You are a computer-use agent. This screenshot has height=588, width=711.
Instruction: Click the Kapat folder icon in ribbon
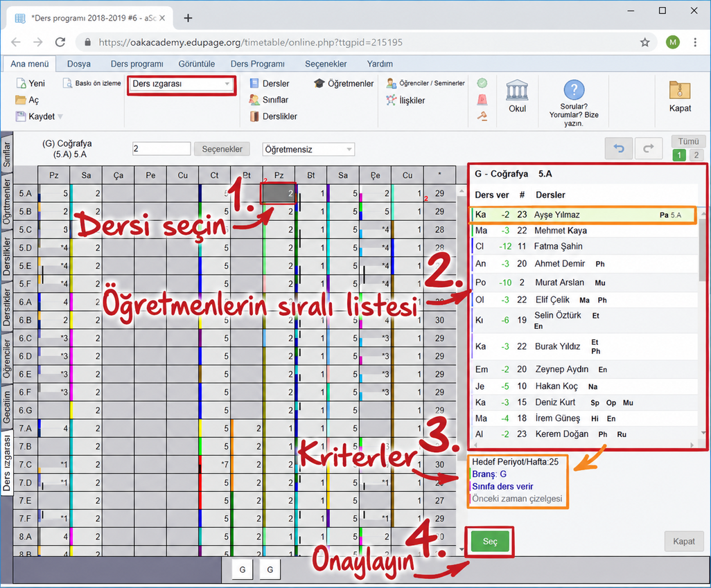(680, 90)
